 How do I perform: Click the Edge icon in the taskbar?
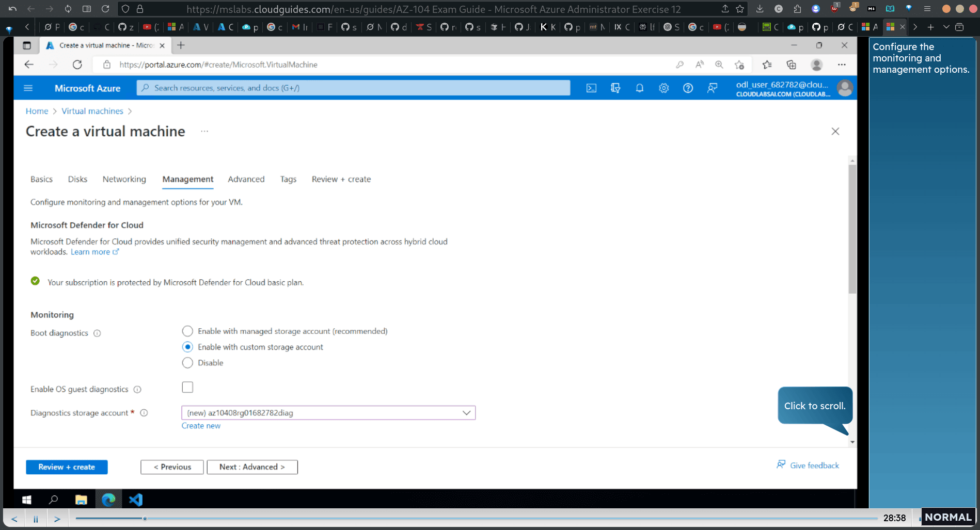click(x=108, y=500)
